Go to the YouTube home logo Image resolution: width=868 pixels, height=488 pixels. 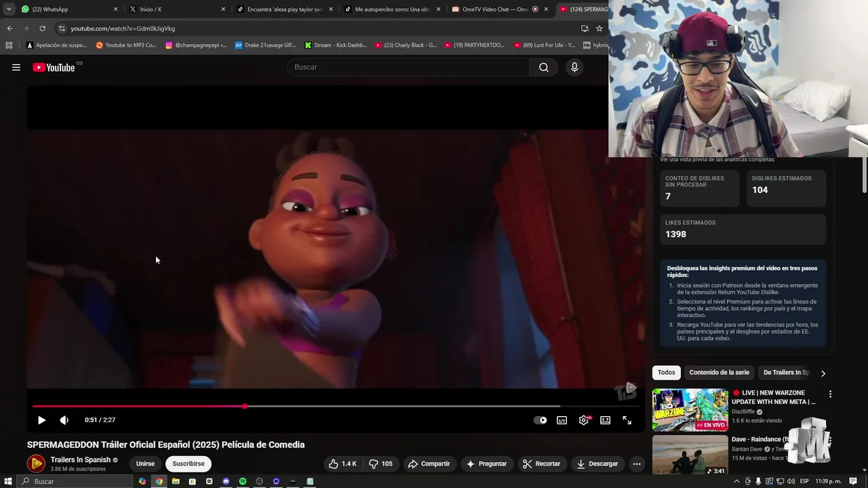pyautogui.click(x=54, y=67)
